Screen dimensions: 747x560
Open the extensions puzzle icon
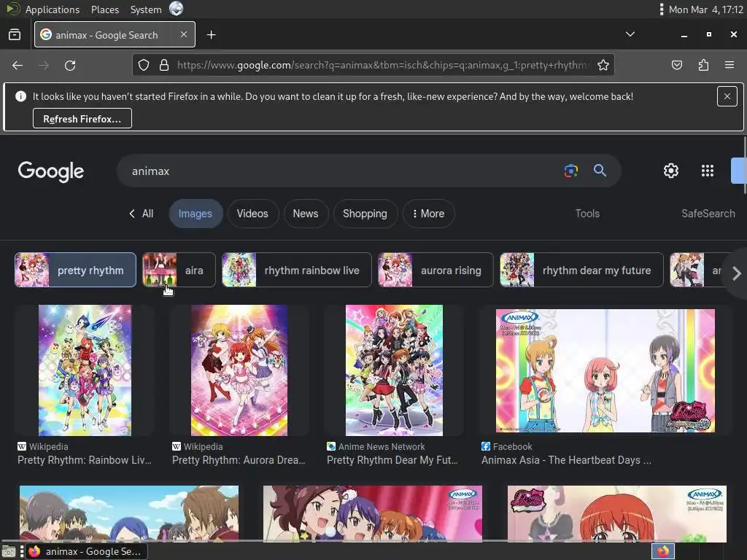[703, 65]
